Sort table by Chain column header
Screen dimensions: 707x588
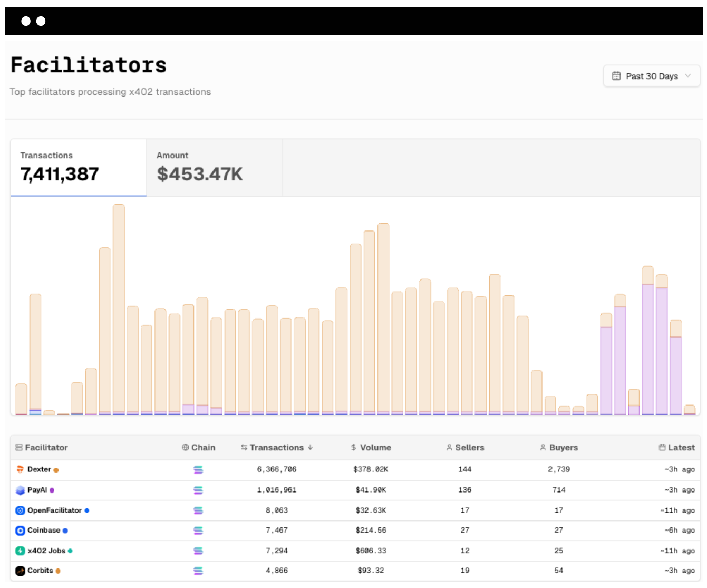click(199, 447)
